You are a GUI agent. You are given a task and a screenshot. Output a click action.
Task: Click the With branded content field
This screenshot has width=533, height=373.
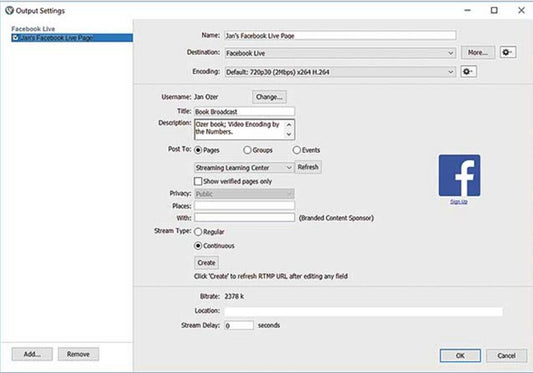coord(244,218)
